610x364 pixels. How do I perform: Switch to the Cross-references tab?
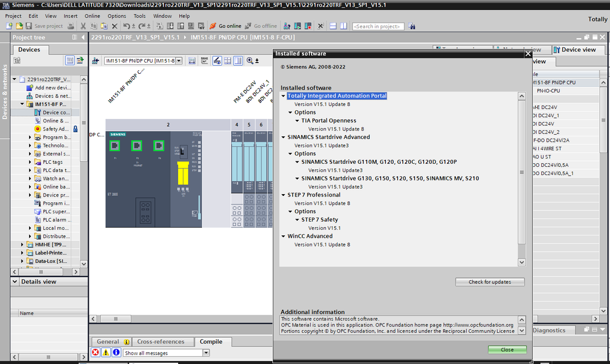[161, 341]
